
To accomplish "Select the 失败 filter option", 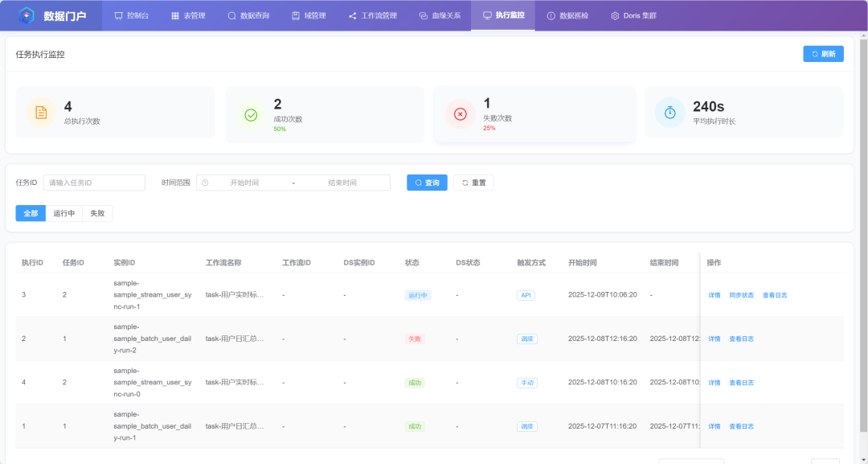I will pos(97,213).
